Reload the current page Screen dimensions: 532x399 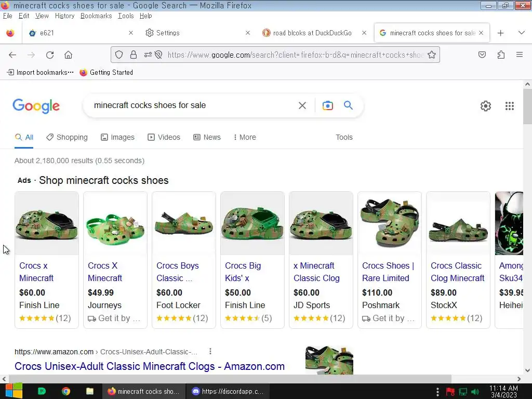[x=50, y=55]
